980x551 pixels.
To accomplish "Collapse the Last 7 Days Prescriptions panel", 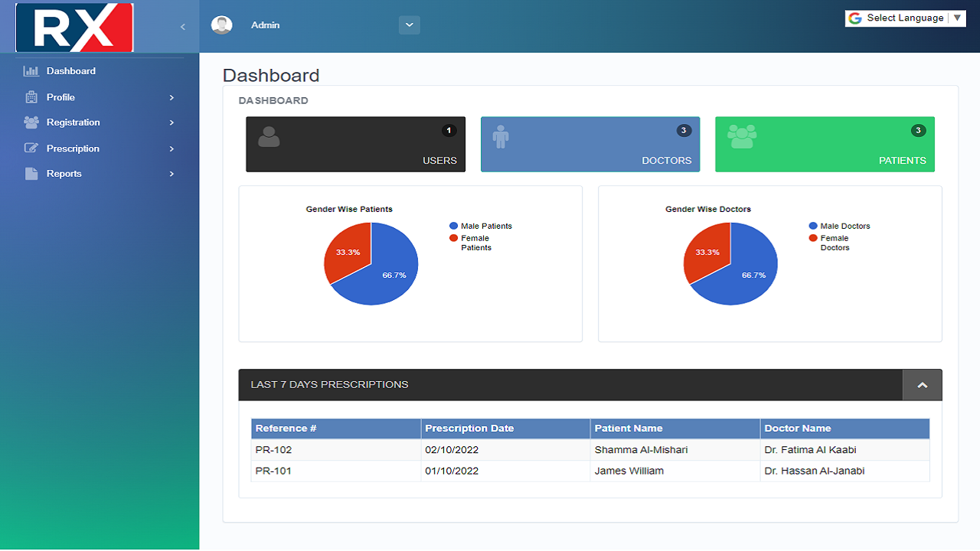I will point(922,384).
